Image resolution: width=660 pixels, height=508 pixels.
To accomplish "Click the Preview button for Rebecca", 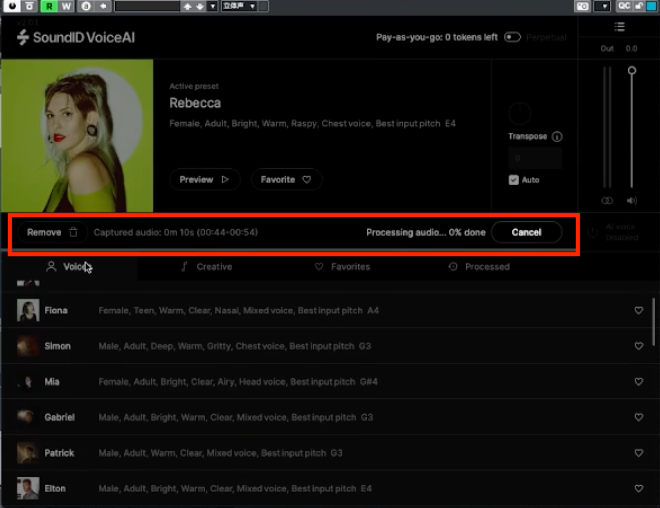I will 204,180.
